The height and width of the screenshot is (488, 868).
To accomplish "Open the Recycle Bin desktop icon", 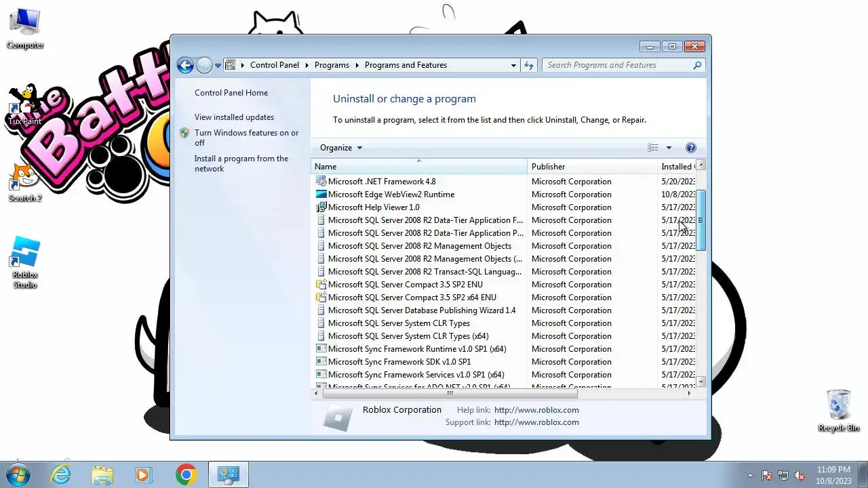I will [x=839, y=411].
